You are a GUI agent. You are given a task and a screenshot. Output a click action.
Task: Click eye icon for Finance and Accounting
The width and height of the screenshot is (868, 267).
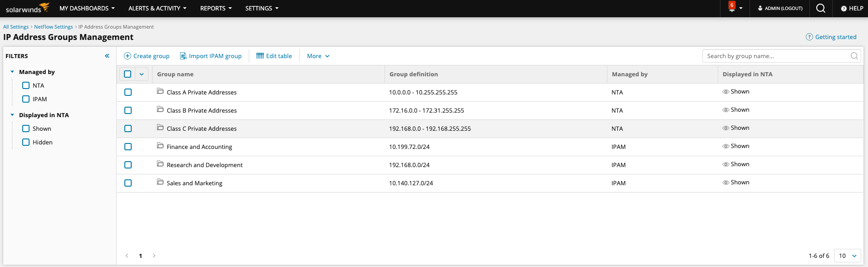(726, 146)
